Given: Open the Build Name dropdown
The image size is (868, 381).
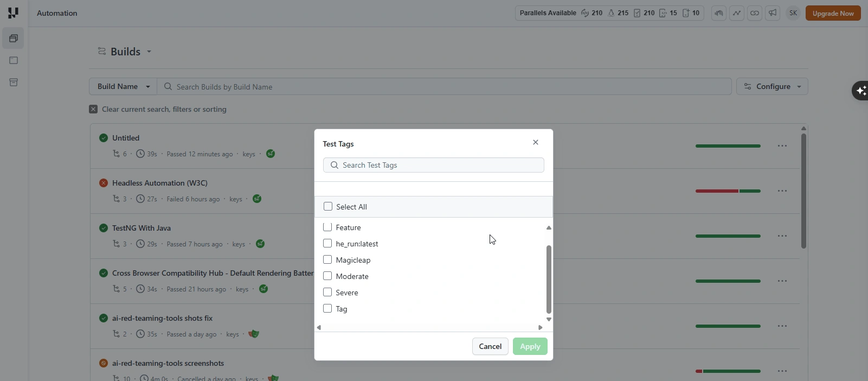Looking at the screenshot, I should point(123,86).
